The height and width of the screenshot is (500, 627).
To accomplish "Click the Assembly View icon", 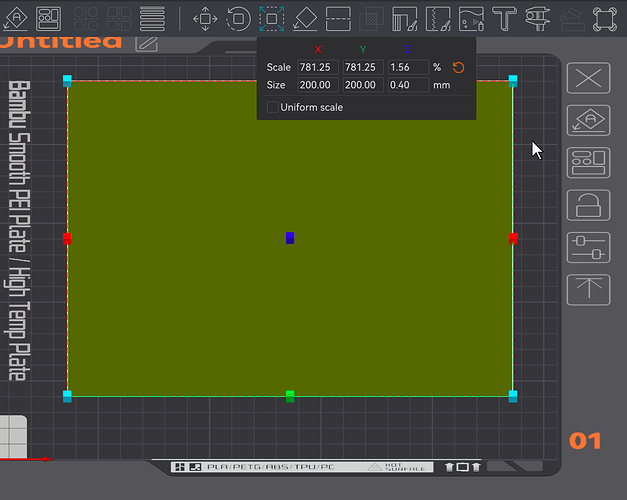I will (x=604, y=19).
